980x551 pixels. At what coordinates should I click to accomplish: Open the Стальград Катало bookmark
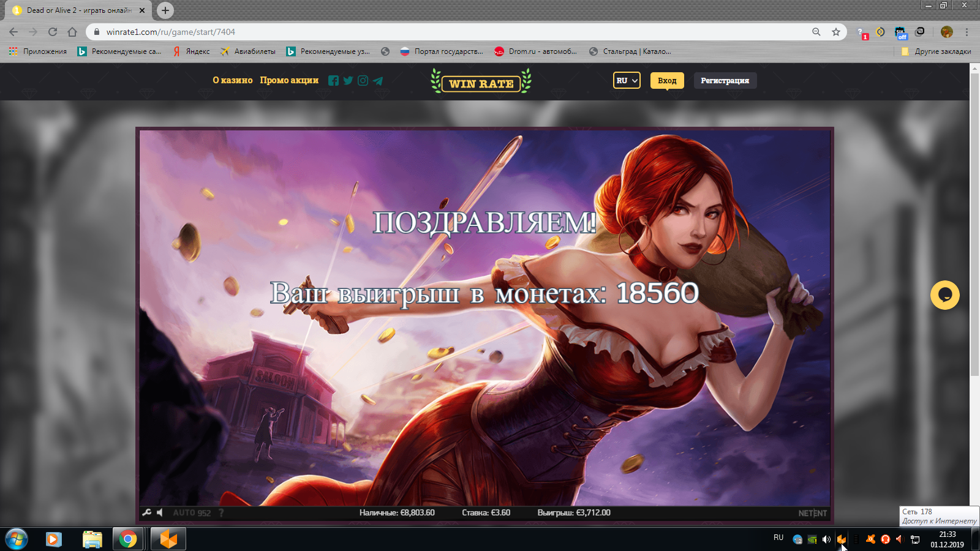(630, 51)
